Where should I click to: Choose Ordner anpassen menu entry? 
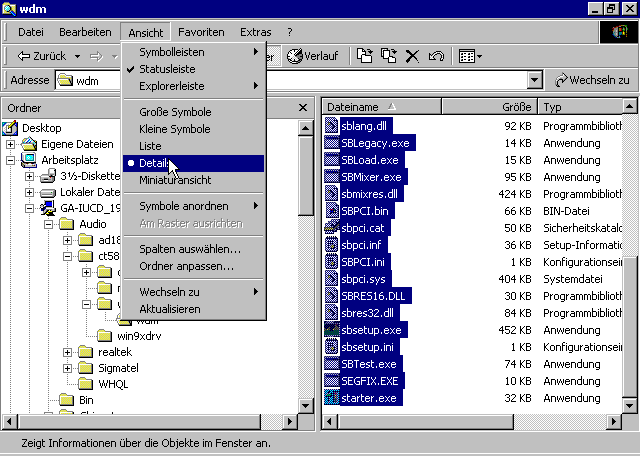pyautogui.click(x=193, y=266)
